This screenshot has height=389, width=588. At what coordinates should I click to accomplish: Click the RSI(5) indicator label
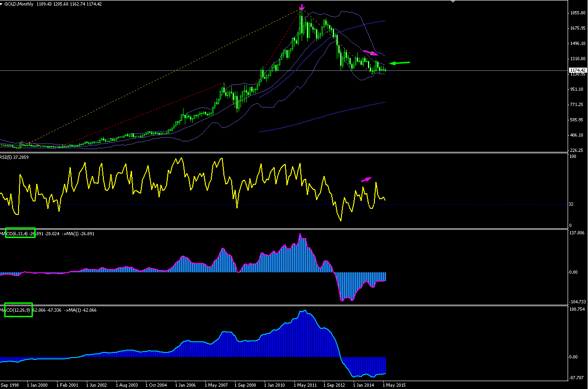point(7,157)
